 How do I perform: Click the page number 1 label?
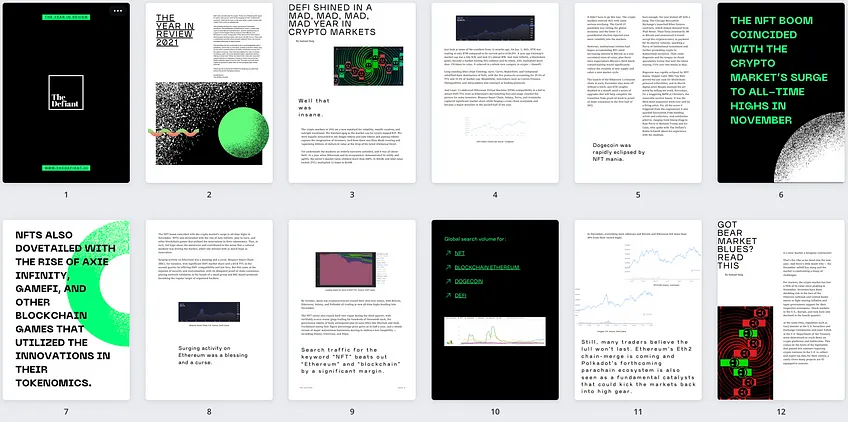click(66, 195)
